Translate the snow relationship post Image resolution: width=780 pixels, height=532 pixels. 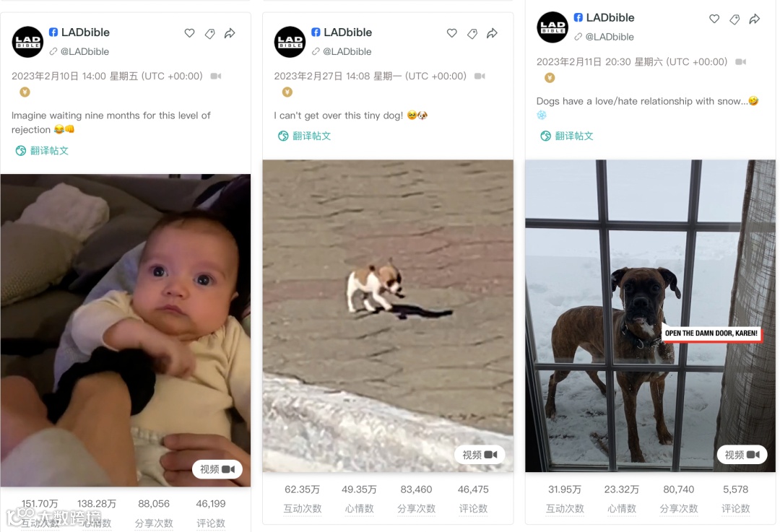[567, 136]
